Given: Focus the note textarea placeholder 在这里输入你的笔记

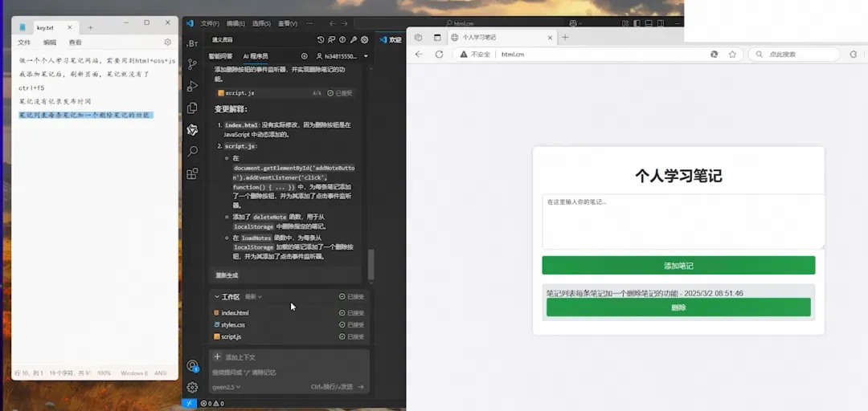Looking at the screenshot, I should tap(684, 222).
